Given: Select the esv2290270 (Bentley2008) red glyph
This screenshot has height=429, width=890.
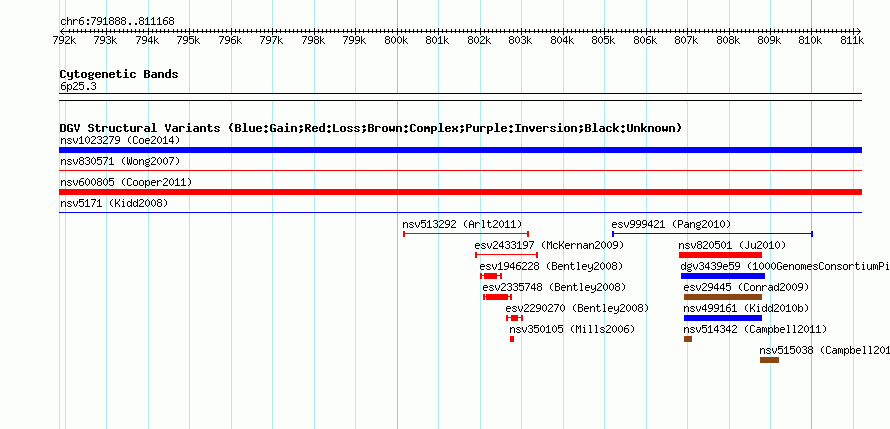Looking at the screenshot, I should coord(514,318).
